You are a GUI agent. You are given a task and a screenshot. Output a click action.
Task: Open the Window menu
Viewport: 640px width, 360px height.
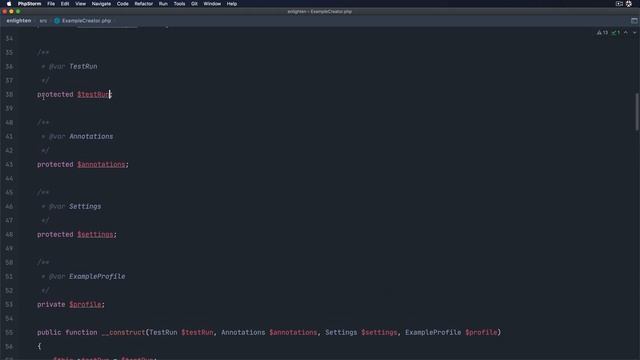tap(212, 4)
